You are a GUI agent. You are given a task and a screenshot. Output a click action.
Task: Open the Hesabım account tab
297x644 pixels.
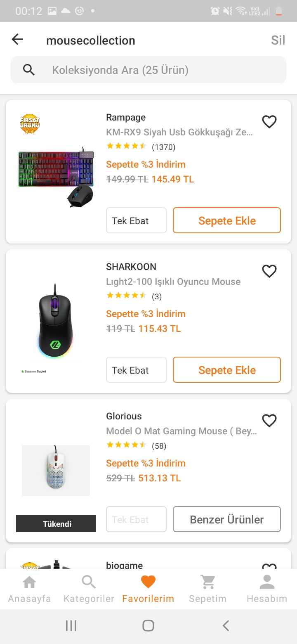pos(267,590)
